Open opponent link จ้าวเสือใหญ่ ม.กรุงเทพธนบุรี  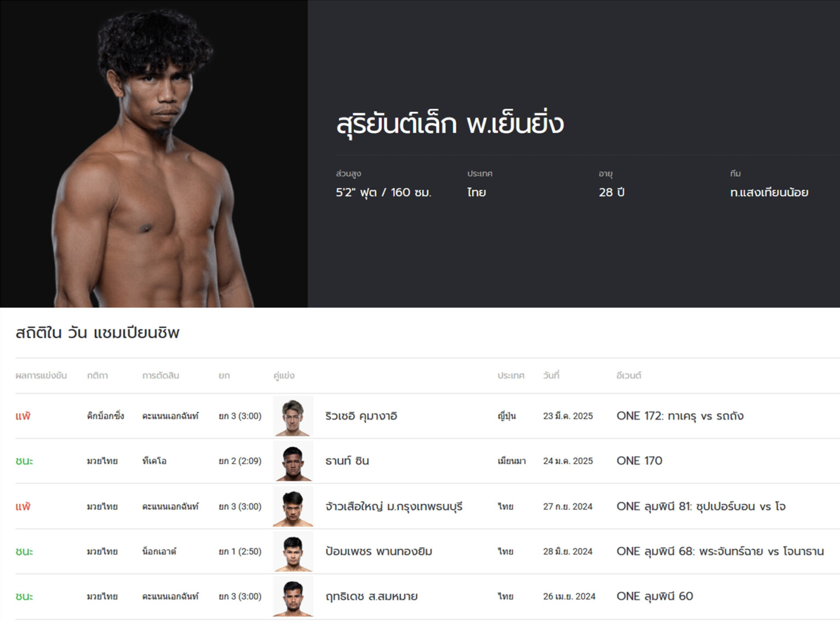394,506
